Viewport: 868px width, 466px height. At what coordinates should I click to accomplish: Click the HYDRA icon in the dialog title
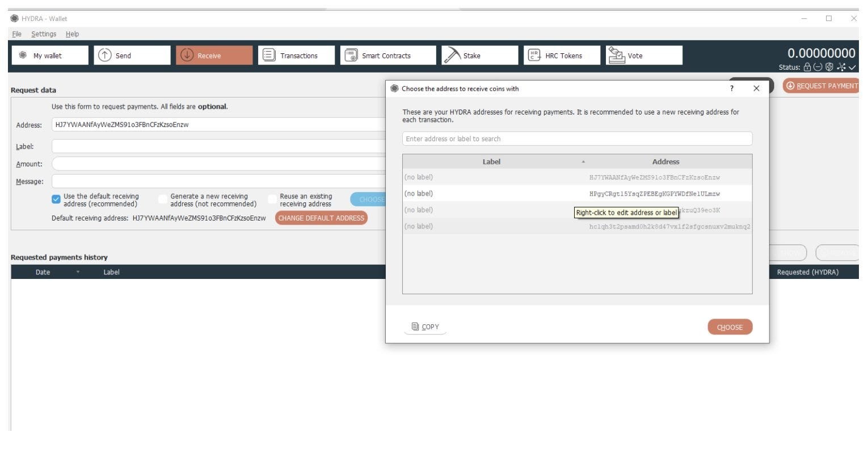(395, 88)
